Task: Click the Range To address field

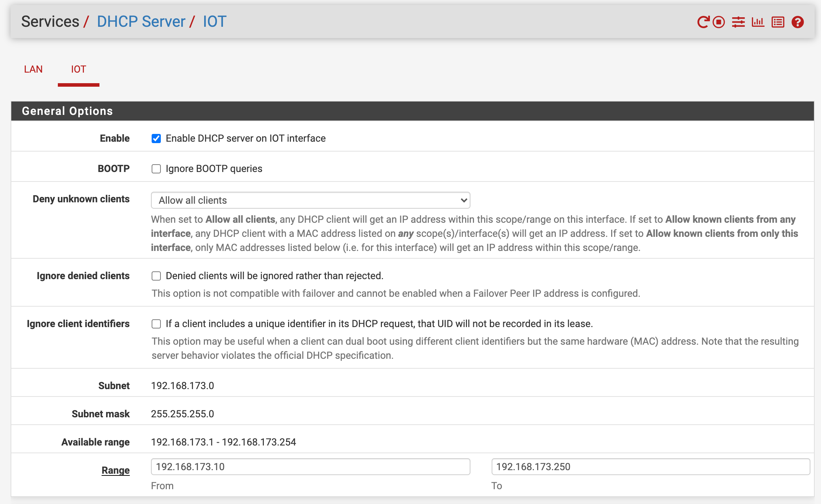Action: pos(650,467)
